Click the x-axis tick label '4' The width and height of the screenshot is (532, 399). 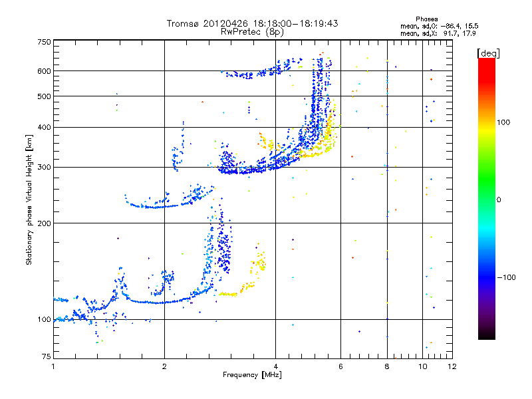tap(275, 366)
